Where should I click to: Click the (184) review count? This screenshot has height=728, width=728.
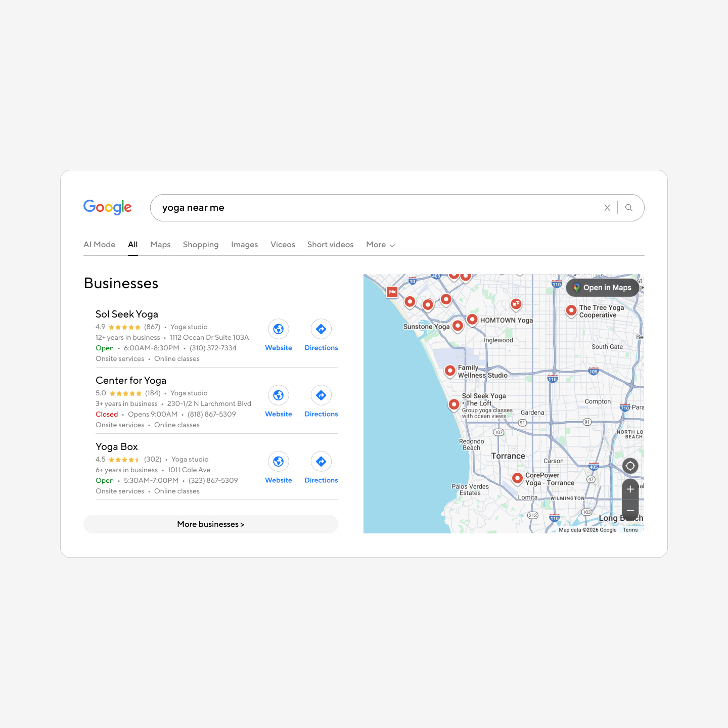[x=153, y=393]
